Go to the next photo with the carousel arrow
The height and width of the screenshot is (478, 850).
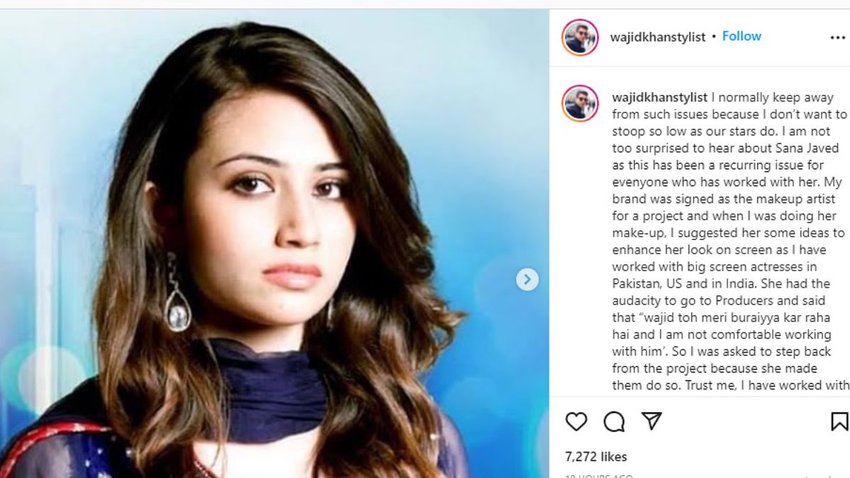pyautogui.click(x=527, y=280)
